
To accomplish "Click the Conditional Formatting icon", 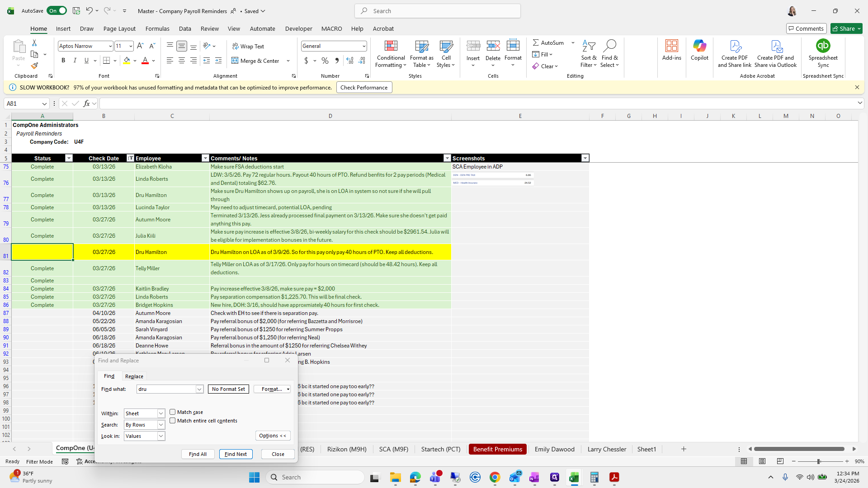I will (391, 47).
